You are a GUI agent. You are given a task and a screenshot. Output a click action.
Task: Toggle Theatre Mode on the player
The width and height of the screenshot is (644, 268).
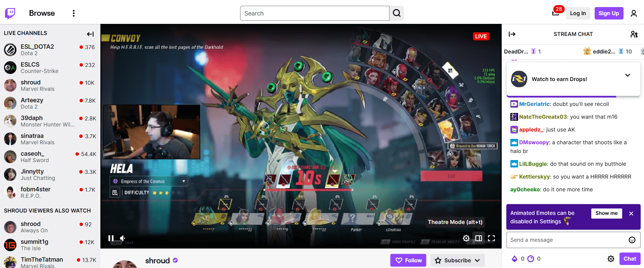(478, 238)
